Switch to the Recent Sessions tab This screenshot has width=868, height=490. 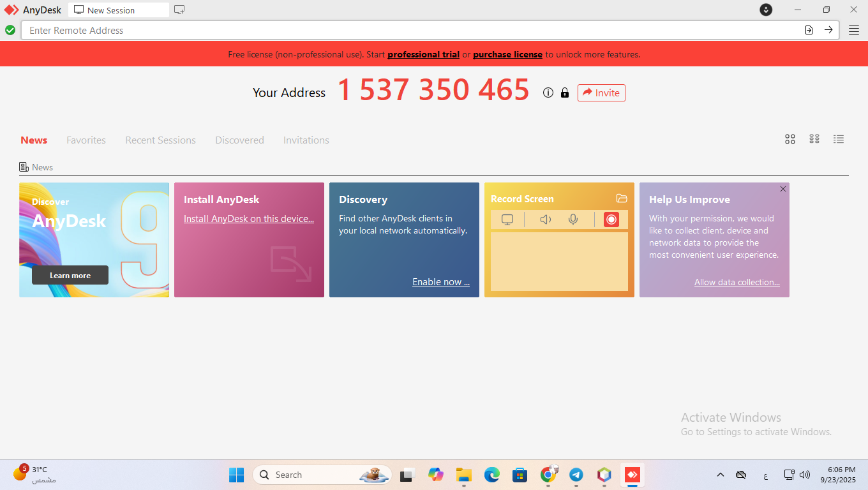(160, 140)
